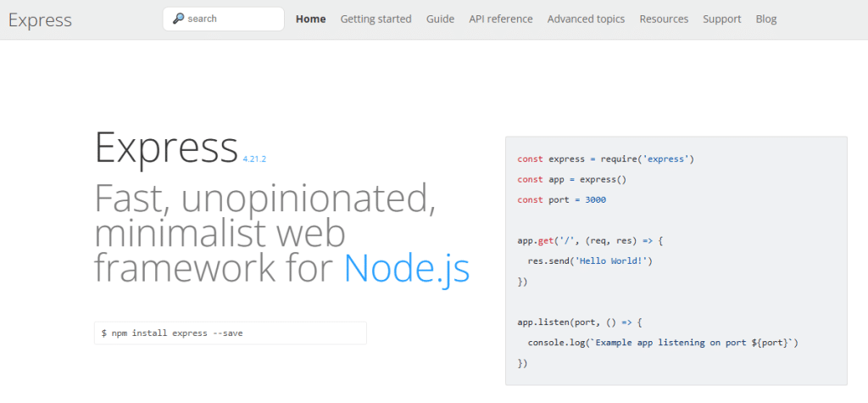Open the Advanced topics menu
Image resolution: width=868 pixels, height=403 pixels.
(x=587, y=19)
